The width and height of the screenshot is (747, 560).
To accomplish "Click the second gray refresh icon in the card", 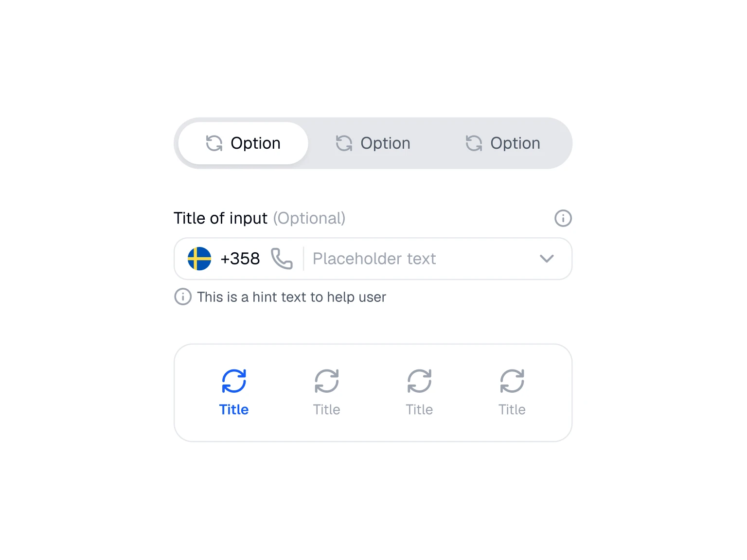I will pos(326,382).
